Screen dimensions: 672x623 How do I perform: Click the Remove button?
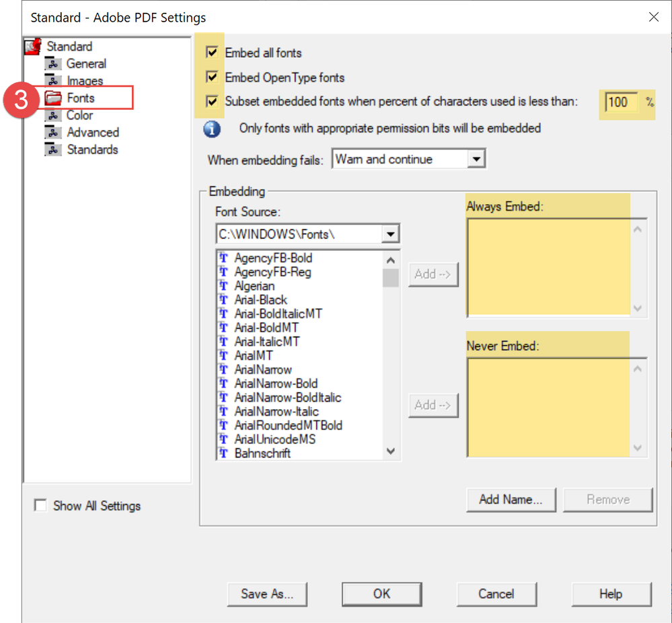pos(608,499)
